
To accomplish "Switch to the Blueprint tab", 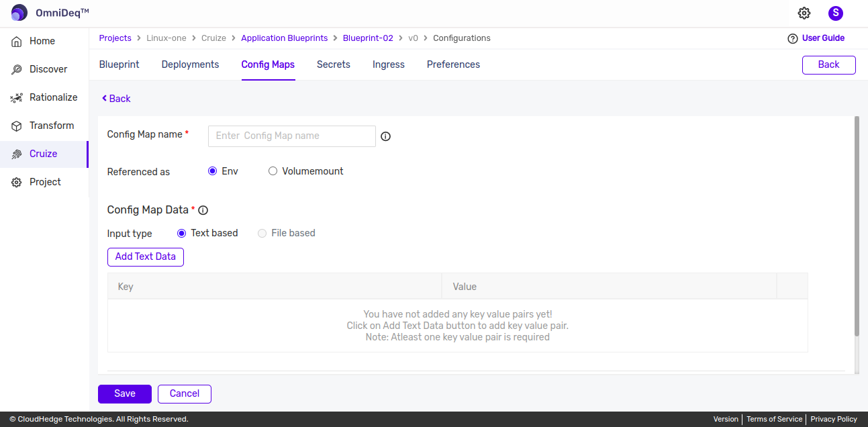I will 119,64.
